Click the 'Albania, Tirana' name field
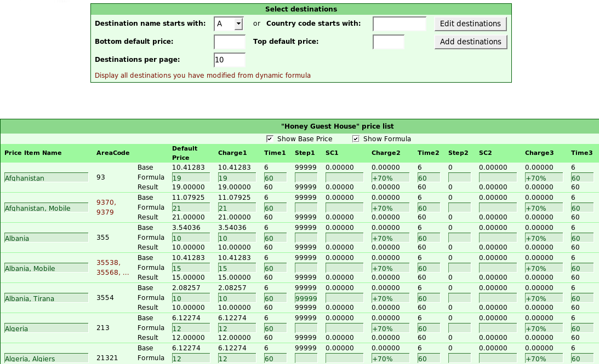Image resolution: width=599 pixels, height=364 pixels. (46, 298)
